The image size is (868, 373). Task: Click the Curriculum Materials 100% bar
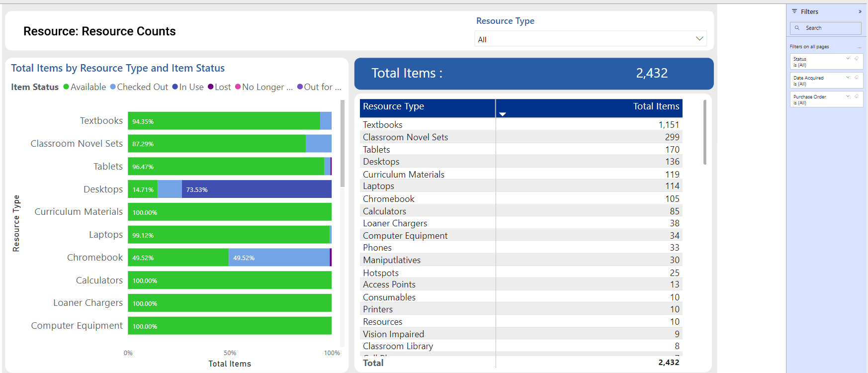coord(230,212)
